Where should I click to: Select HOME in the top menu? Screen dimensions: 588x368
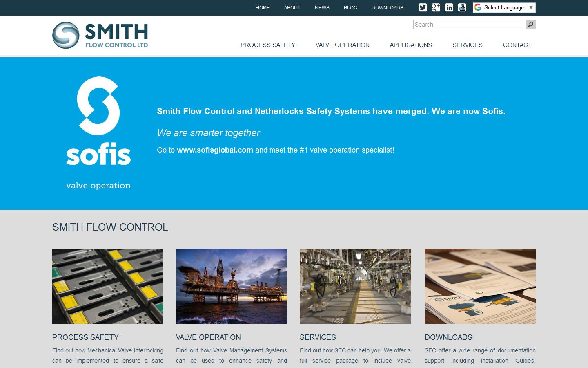[263, 7]
